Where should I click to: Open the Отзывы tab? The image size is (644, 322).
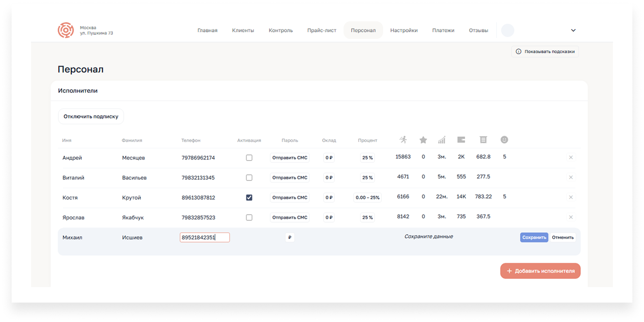click(478, 30)
